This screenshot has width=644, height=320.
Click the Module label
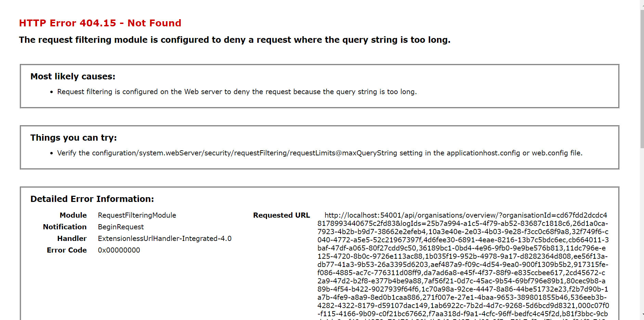tap(73, 215)
